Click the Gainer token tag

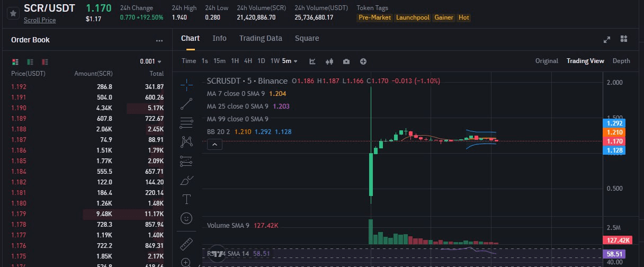tap(444, 17)
